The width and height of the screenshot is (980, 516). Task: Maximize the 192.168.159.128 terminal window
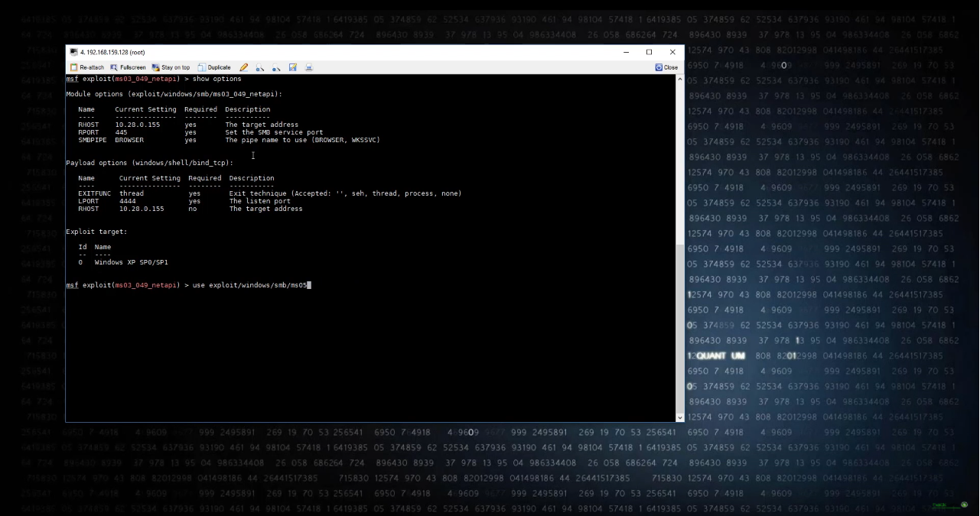click(x=650, y=52)
